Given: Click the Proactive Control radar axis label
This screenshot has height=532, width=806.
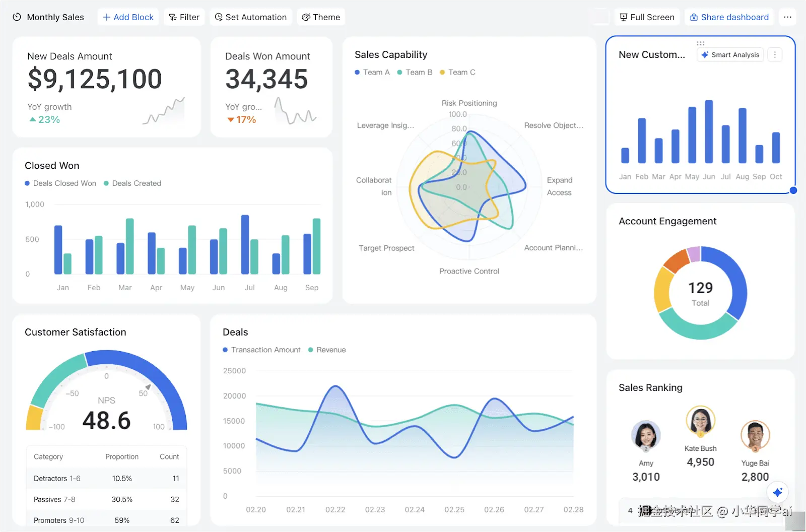Looking at the screenshot, I should 469,271.
